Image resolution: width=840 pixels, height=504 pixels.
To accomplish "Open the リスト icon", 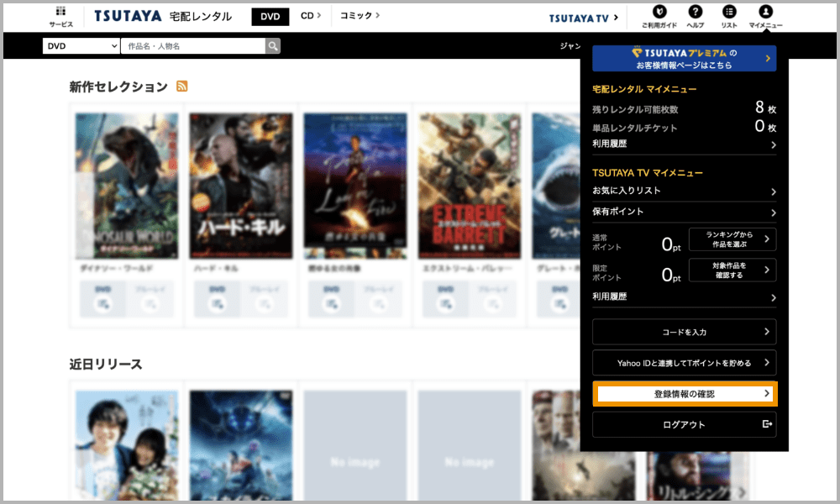I will (729, 12).
